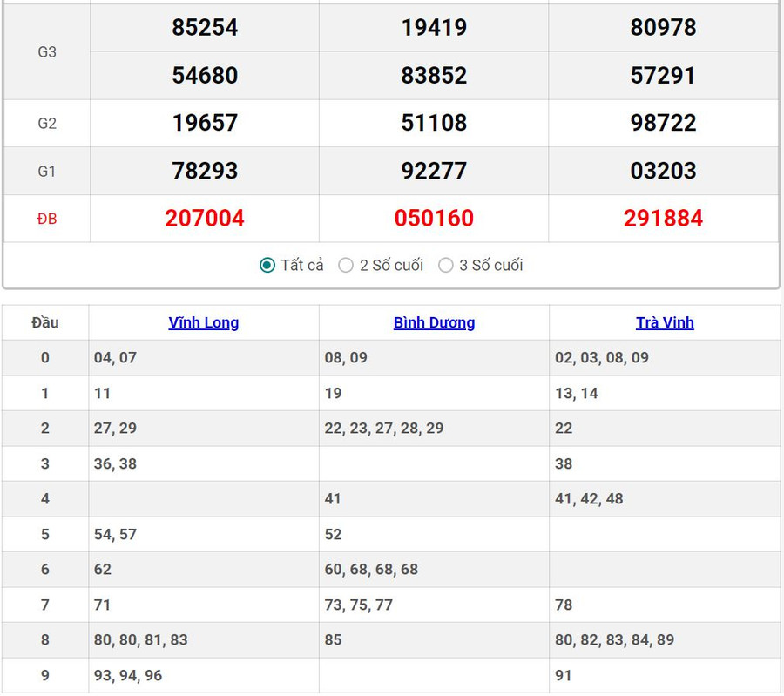The width and height of the screenshot is (784, 696).
Task: Click the 'Đầu' column header
Action: pos(45,322)
